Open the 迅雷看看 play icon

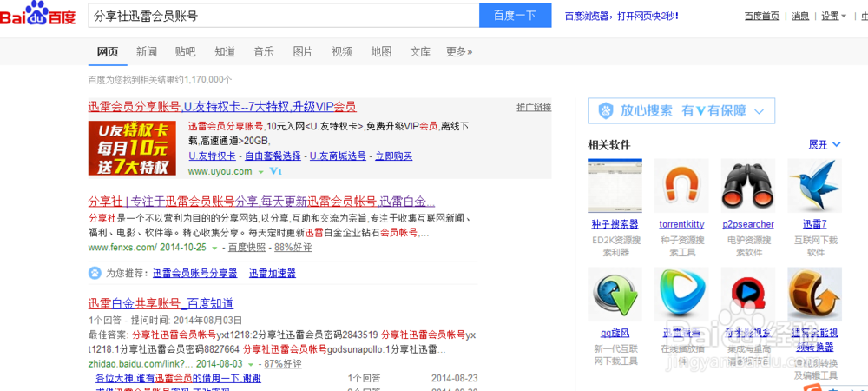click(681, 295)
